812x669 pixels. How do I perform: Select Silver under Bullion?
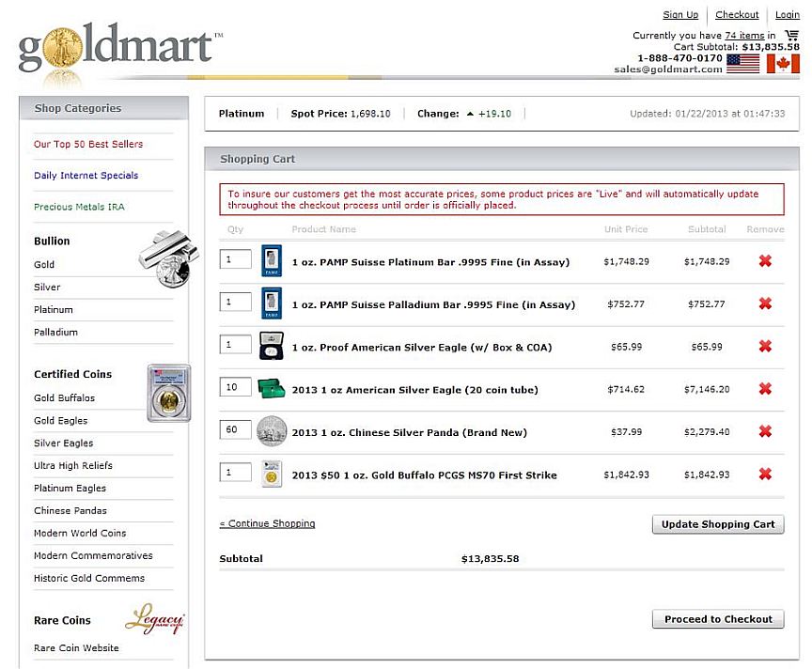(47, 287)
